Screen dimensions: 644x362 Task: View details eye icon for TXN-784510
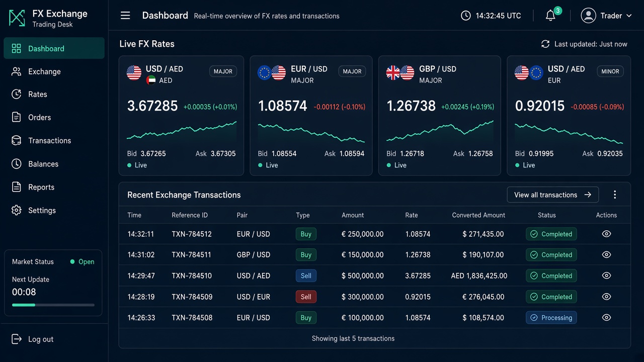(x=606, y=276)
